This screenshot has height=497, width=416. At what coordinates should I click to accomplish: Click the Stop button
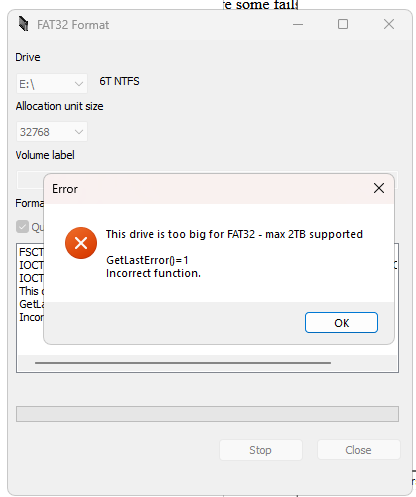coord(261,450)
